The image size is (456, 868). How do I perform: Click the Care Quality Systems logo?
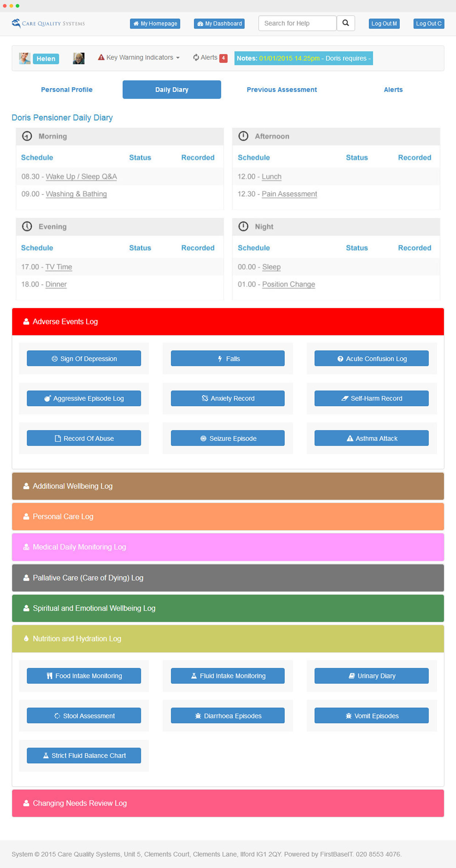coord(48,23)
